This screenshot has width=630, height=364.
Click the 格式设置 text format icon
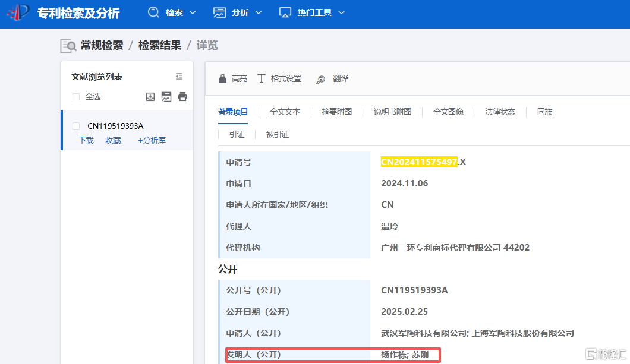261,78
